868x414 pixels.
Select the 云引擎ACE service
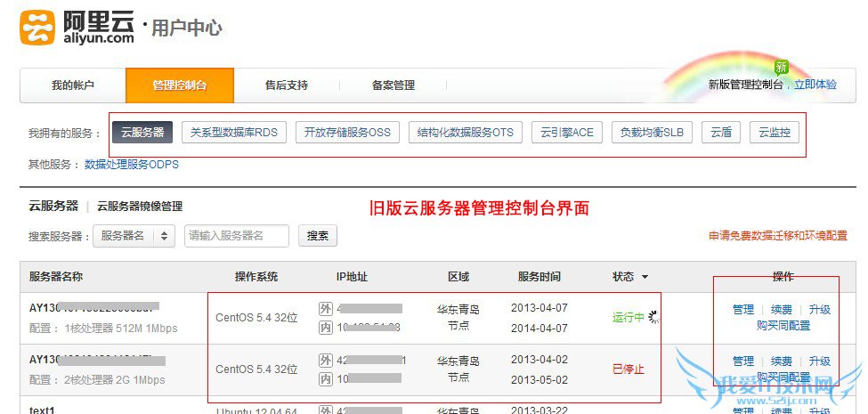[567, 133]
